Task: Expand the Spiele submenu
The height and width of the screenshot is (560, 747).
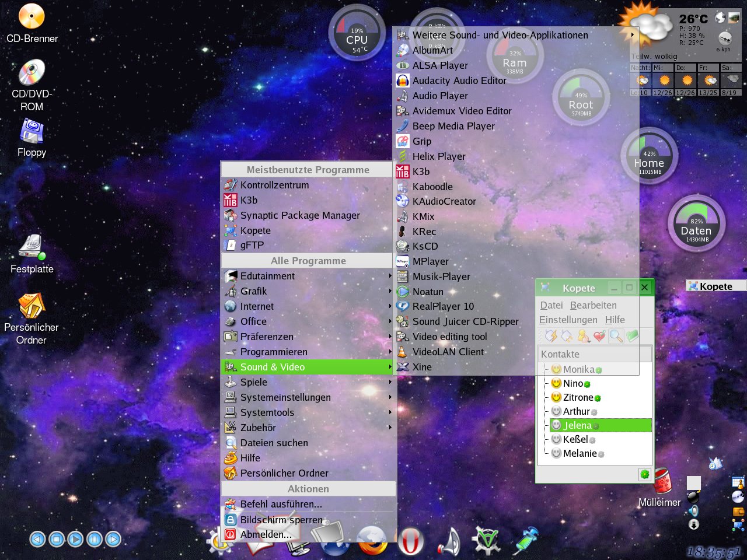Action: point(308,382)
